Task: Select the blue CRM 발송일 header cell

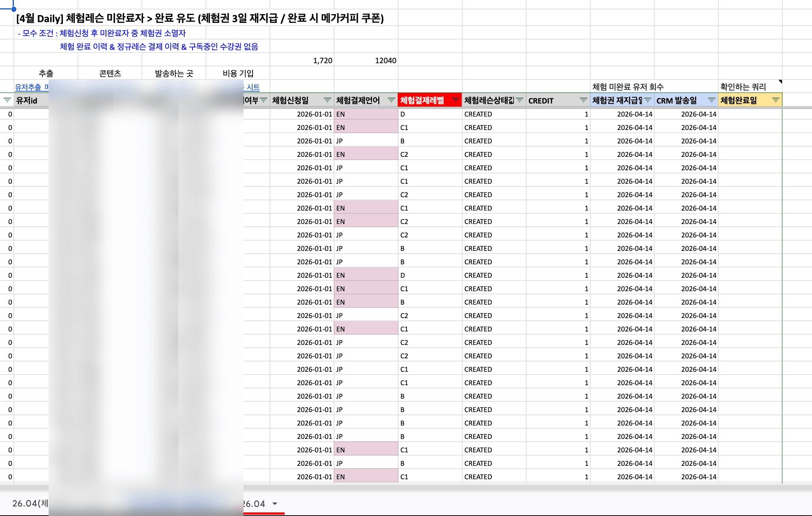Action: [x=686, y=100]
